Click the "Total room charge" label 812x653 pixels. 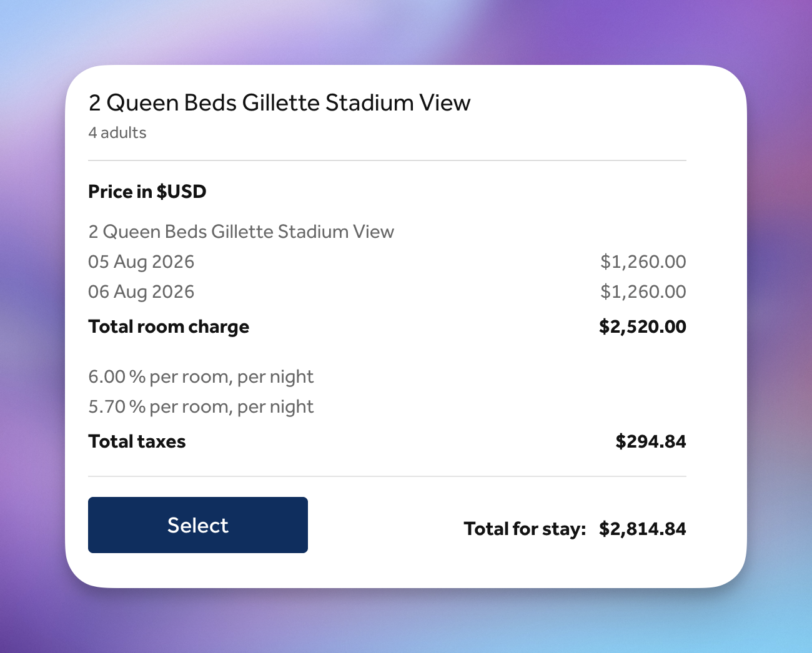pyautogui.click(x=169, y=326)
